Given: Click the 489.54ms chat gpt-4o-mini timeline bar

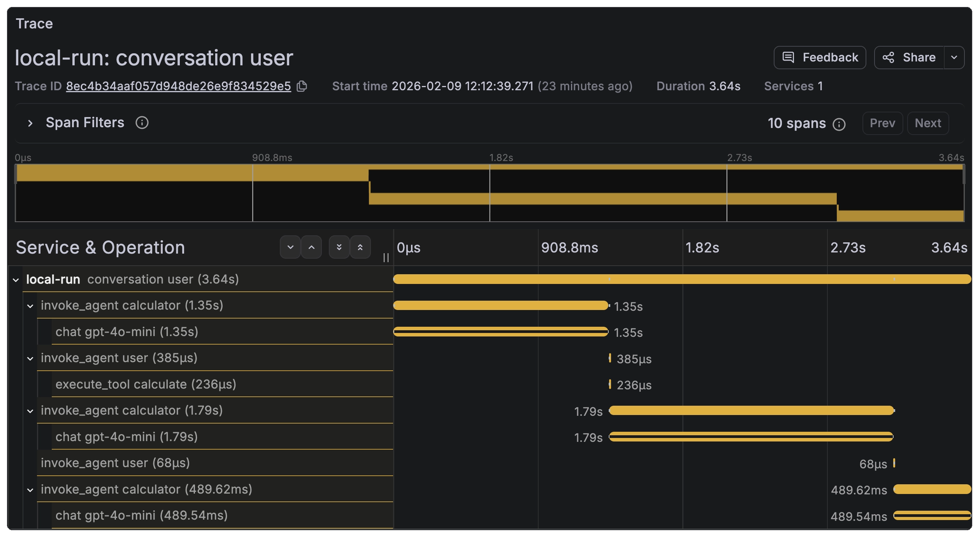Looking at the screenshot, I should [932, 515].
